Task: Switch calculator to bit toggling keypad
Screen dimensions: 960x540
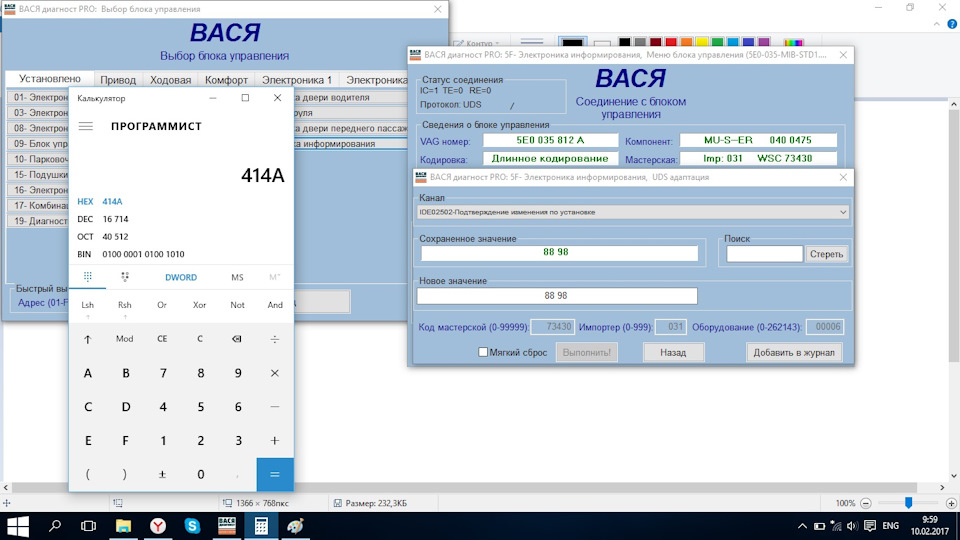Action: [125, 277]
